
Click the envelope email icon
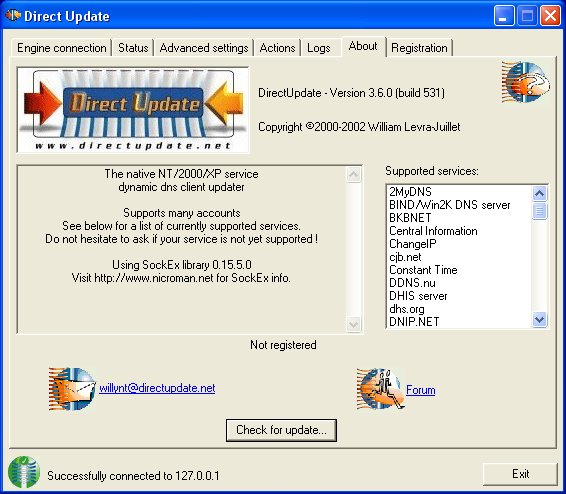(x=72, y=389)
